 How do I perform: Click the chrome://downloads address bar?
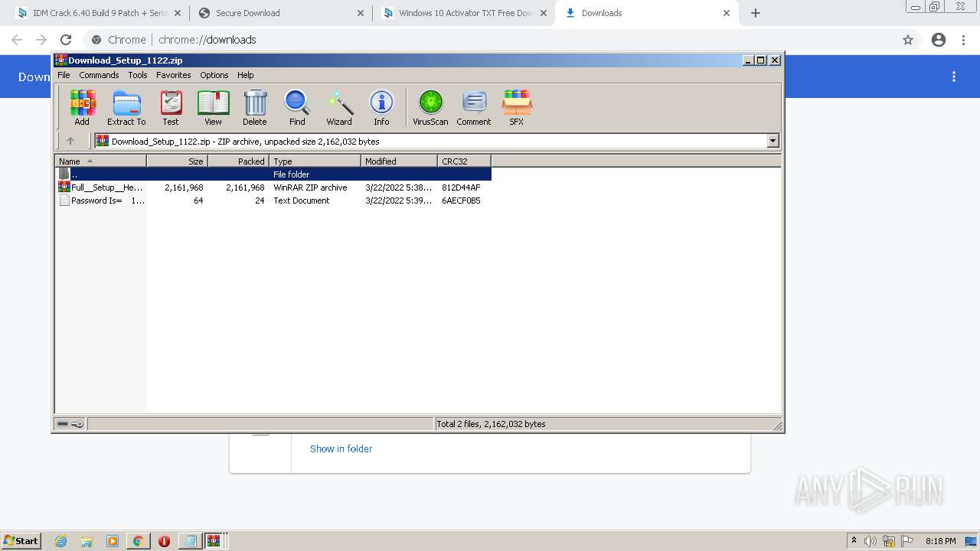490,40
